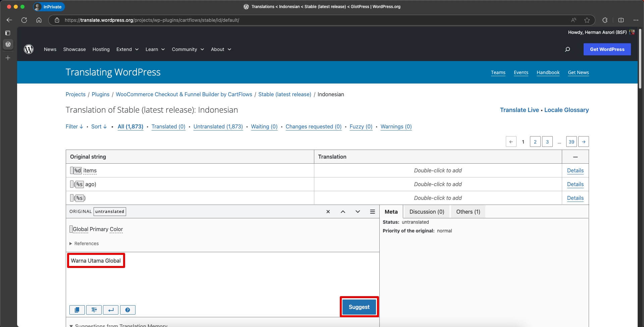
Task: Open the editor hamburger menu
Action: coord(372,212)
